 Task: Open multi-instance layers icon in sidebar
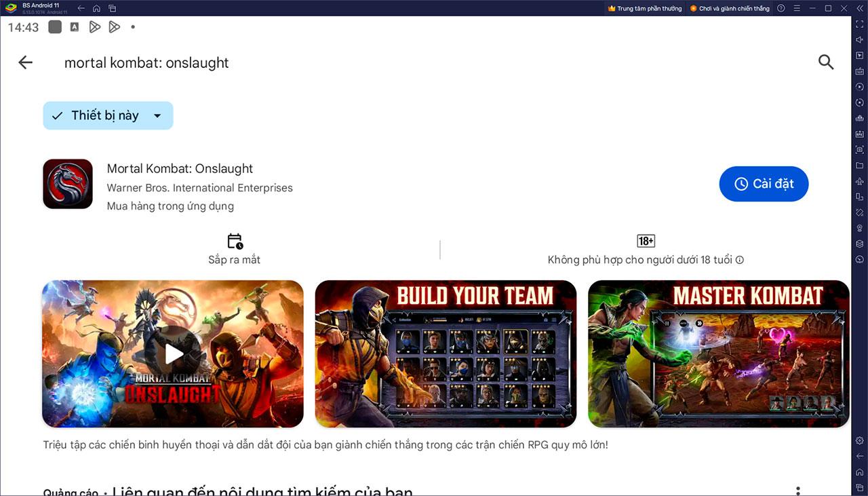coord(859,244)
